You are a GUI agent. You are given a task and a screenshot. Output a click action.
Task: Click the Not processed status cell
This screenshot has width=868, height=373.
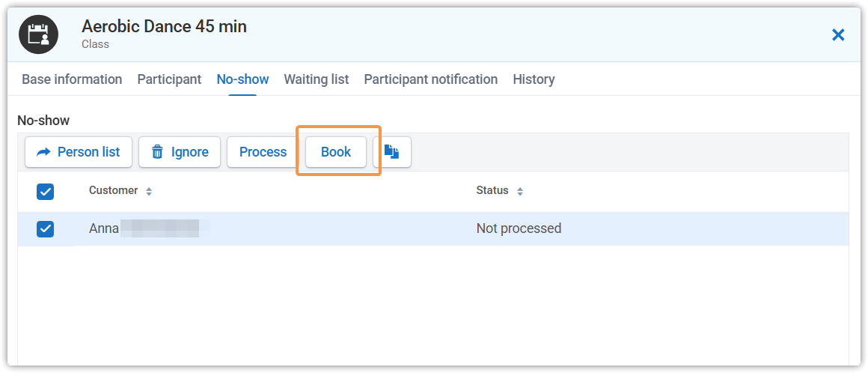[x=519, y=229]
